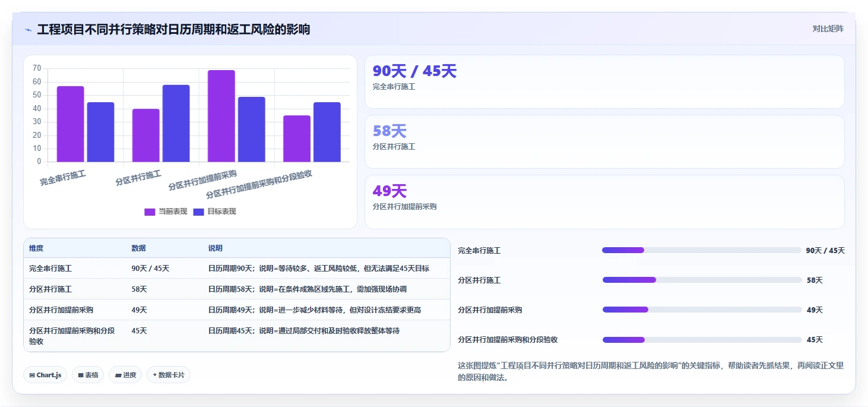Click the 45天 value beside the last progress bar

(815, 340)
